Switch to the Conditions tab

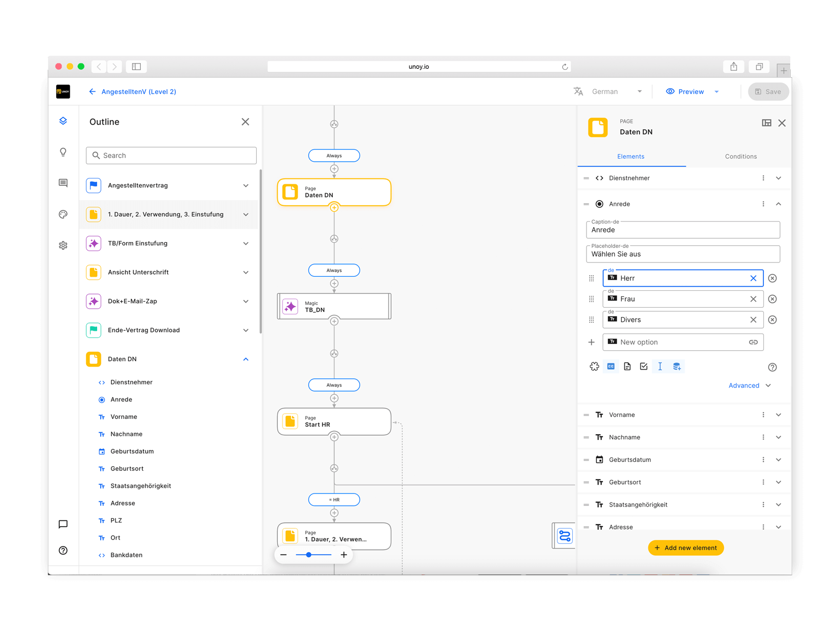pos(740,156)
